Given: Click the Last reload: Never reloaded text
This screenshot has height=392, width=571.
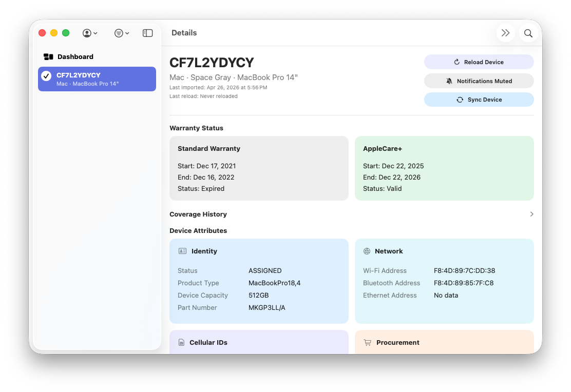Looking at the screenshot, I should 203,96.
